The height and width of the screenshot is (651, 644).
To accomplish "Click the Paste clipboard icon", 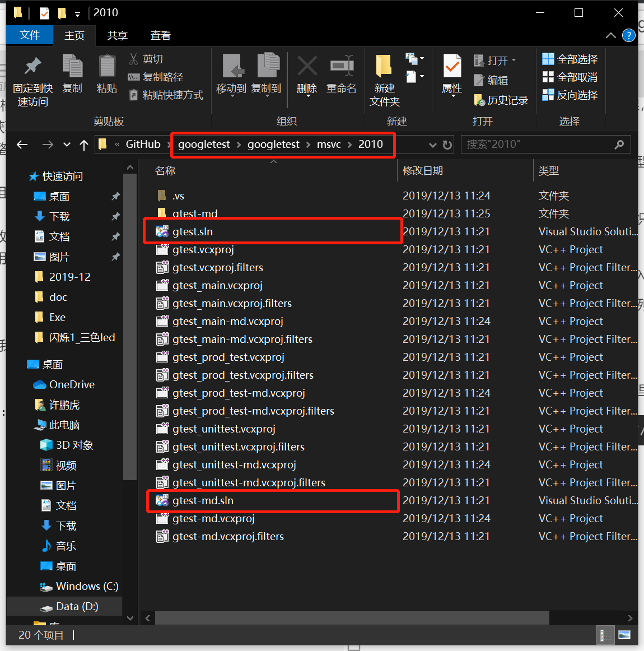I will pos(107,73).
